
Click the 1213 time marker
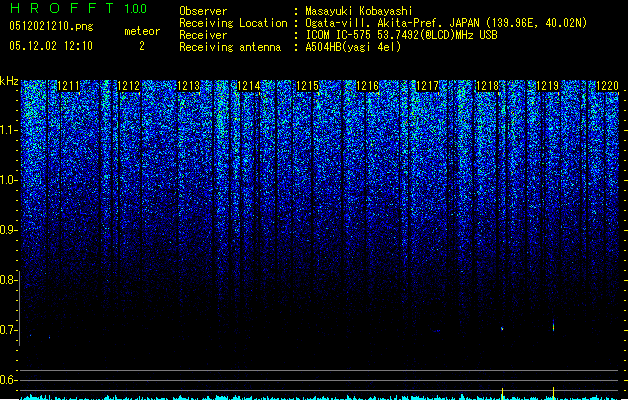pyautogui.click(x=189, y=86)
